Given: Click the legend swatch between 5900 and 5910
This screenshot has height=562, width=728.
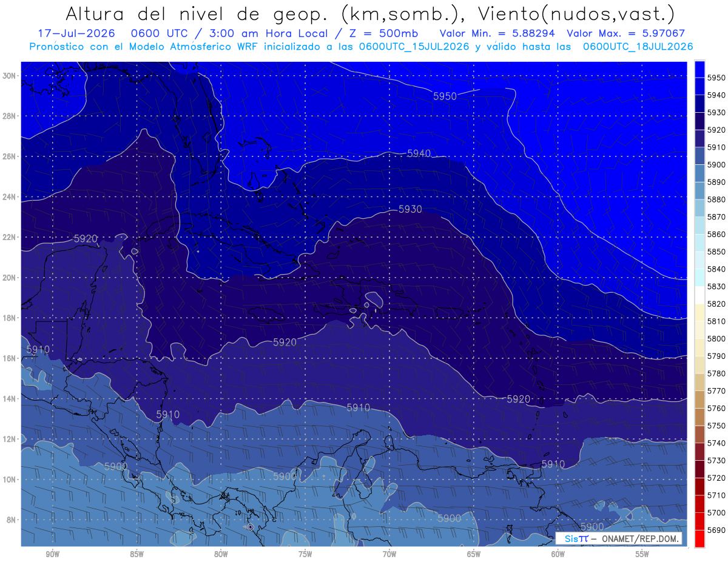Looking at the screenshot, I should coord(699,156).
